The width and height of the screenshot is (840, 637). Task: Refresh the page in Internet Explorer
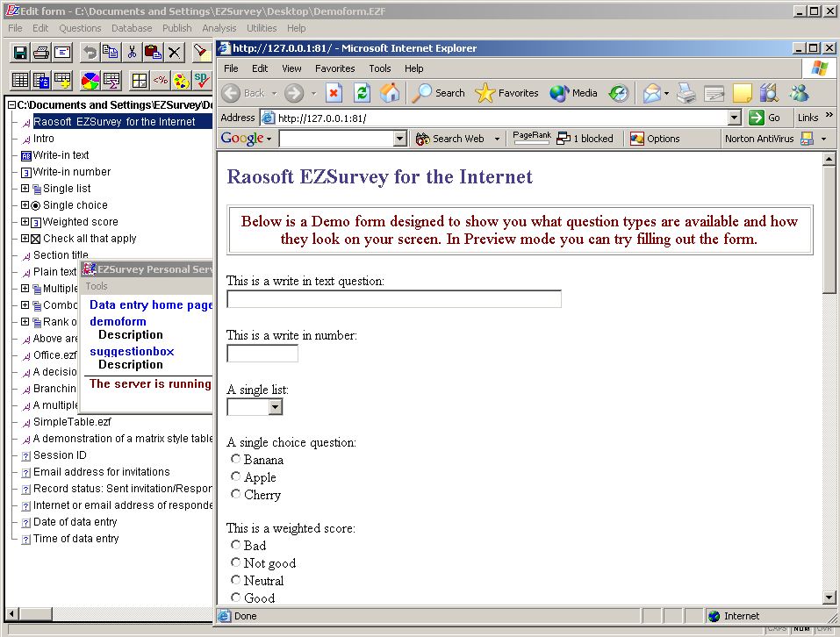pos(363,93)
